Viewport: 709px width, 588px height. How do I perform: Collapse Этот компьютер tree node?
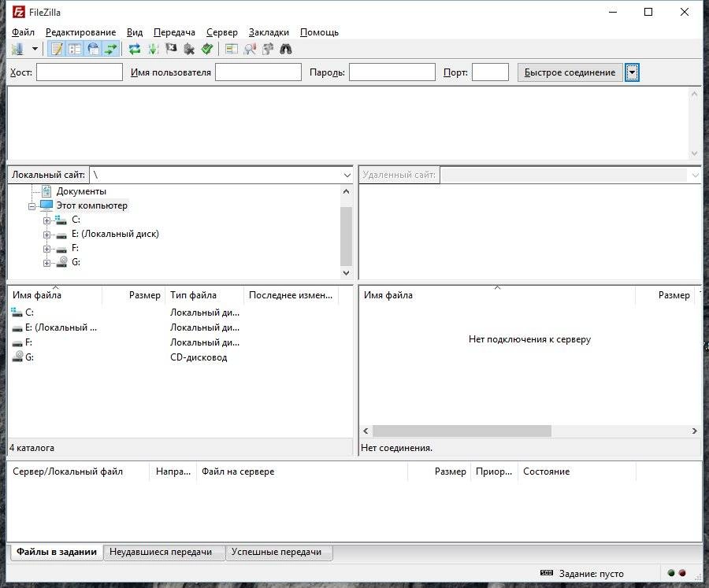[32, 206]
